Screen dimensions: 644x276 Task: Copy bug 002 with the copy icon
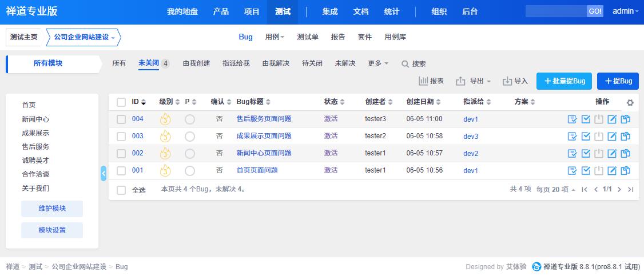pos(626,153)
